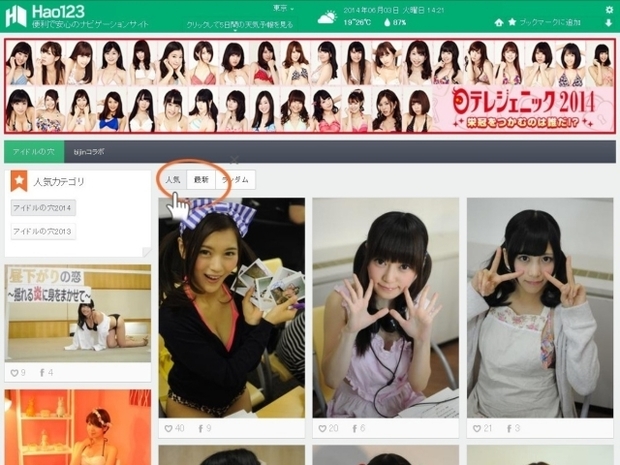Click the Hao123 logo icon
The image size is (620, 465).
coord(15,15)
